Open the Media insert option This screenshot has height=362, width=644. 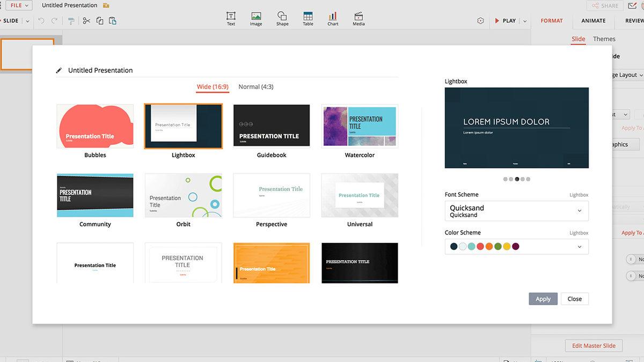click(358, 18)
